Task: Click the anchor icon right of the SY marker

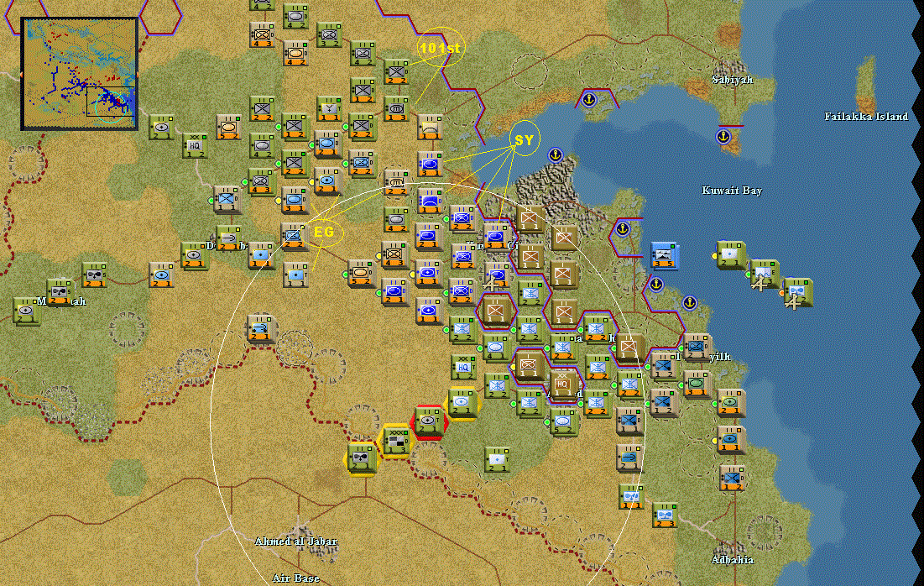Action: 555,155
